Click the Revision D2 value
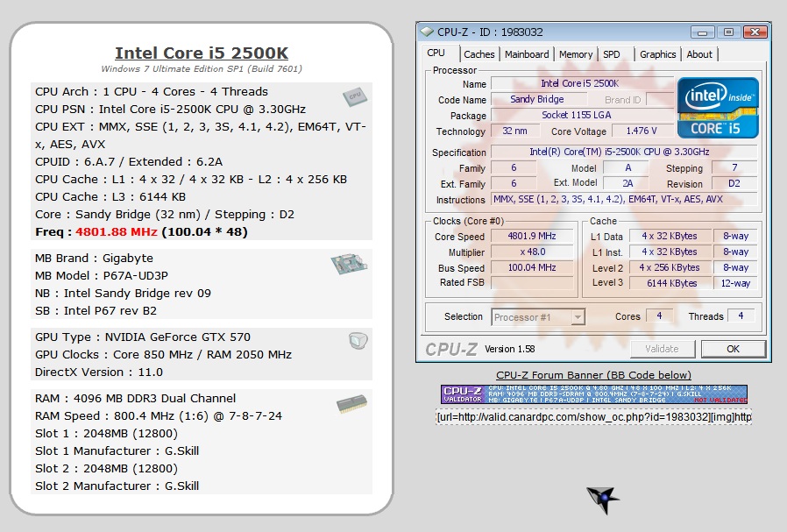Image resolution: width=787 pixels, height=532 pixels. pos(734,184)
